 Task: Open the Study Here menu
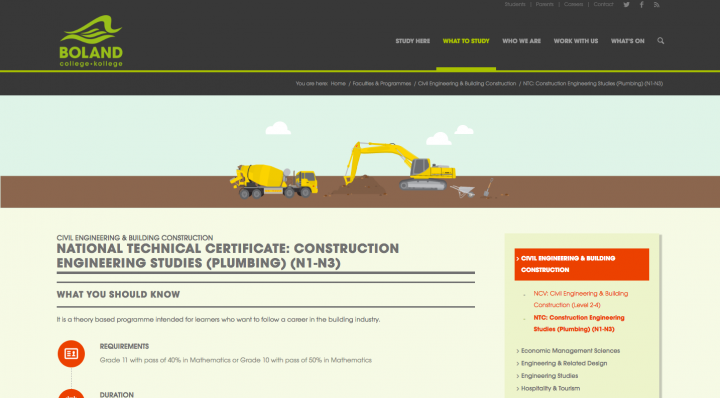[x=413, y=41]
